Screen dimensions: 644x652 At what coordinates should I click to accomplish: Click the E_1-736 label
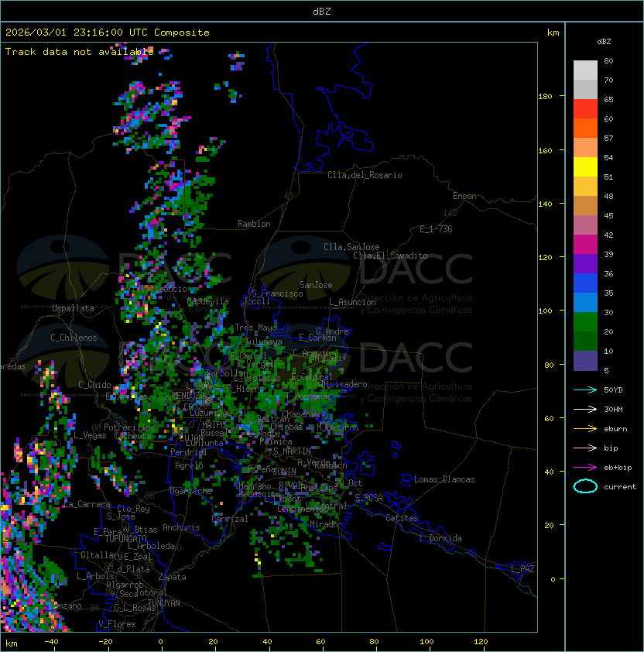(x=436, y=229)
